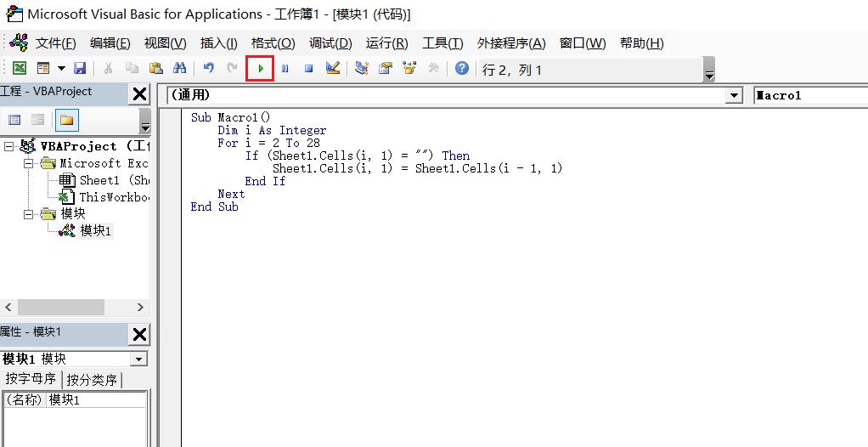Image resolution: width=868 pixels, height=447 pixels.
Task: Open Find with binoculars icon
Action: pos(179,68)
